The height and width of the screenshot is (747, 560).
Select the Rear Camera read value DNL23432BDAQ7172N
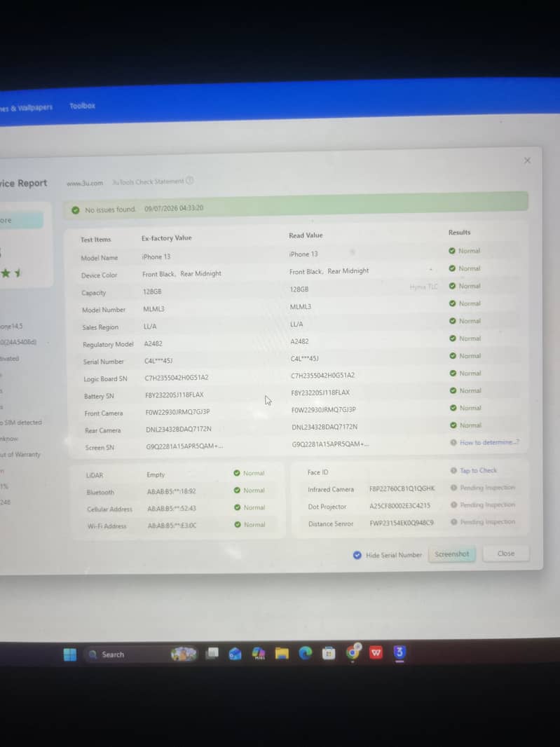coord(325,427)
